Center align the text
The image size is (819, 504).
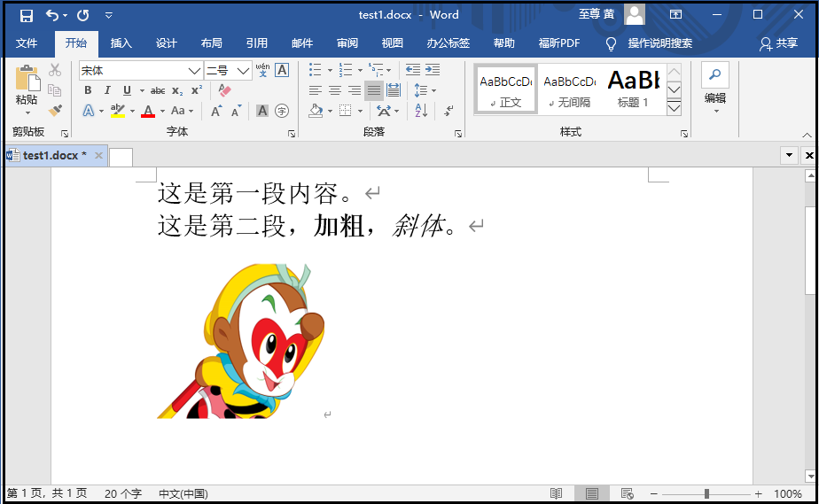335,90
